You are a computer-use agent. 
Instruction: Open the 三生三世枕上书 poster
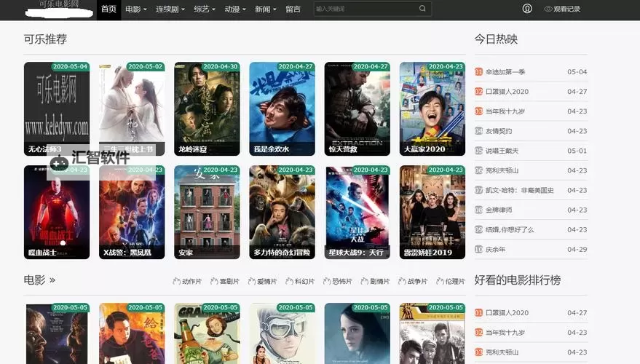click(132, 108)
